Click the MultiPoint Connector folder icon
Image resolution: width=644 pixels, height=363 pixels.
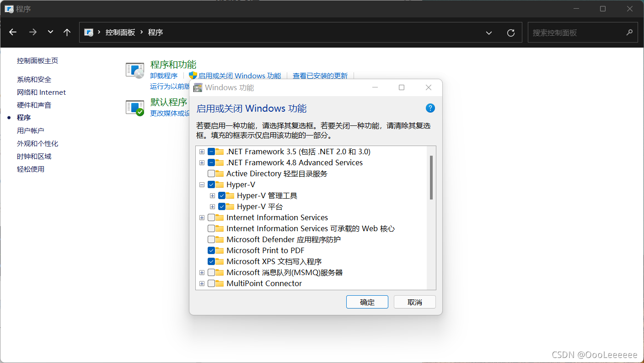pos(220,283)
